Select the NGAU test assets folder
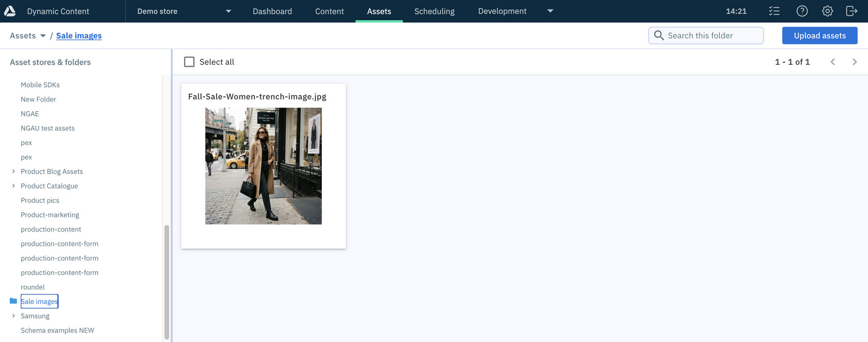868x342 pixels. (48, 128)
